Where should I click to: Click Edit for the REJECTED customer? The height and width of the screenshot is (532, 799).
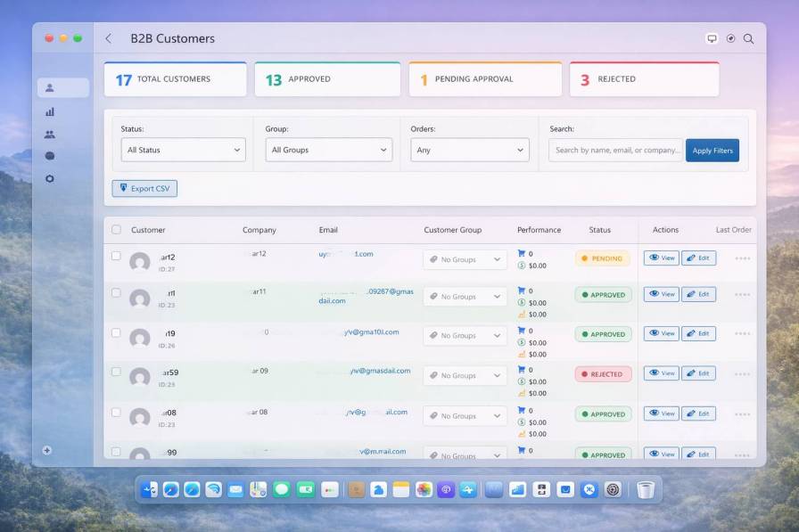pyautogui.click(x=698, y=373)
